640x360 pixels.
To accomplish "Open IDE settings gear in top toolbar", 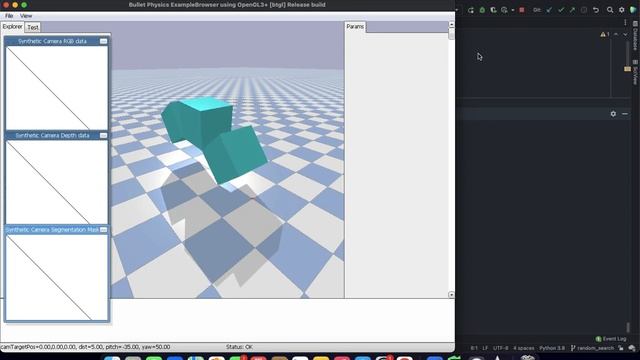I will point(622,10).
